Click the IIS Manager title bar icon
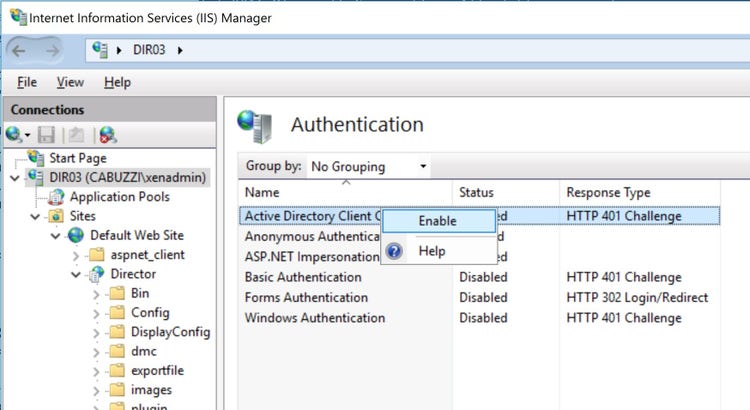Screen dimensions: 750x410 click(x=18, y=17)
